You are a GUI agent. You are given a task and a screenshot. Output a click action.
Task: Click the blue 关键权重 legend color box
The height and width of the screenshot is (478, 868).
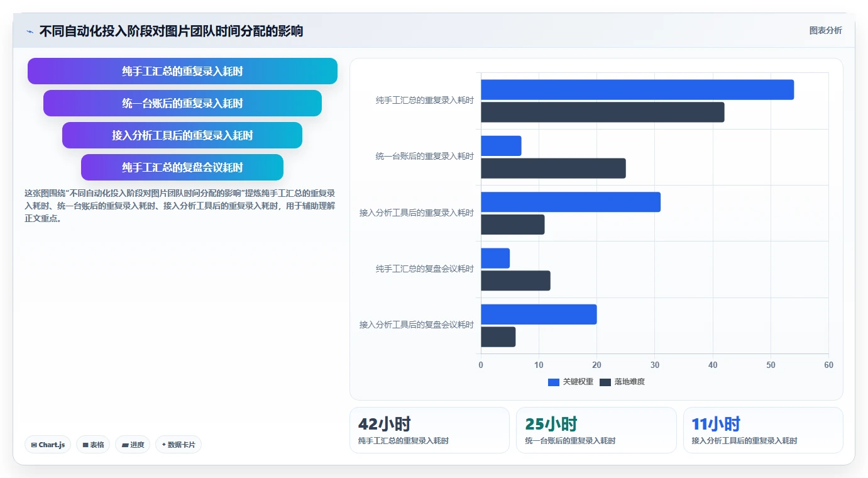pyautogui.click(x=554, y=382)
